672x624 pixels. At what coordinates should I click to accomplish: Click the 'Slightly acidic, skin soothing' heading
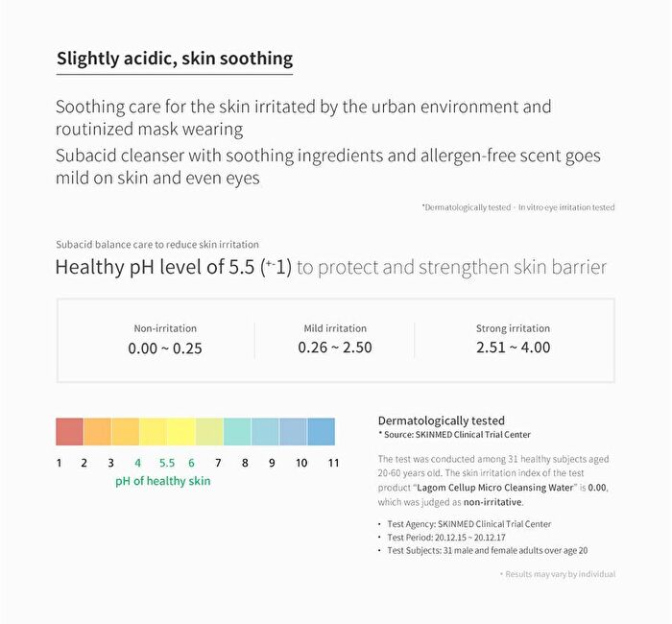click(175, 59)
